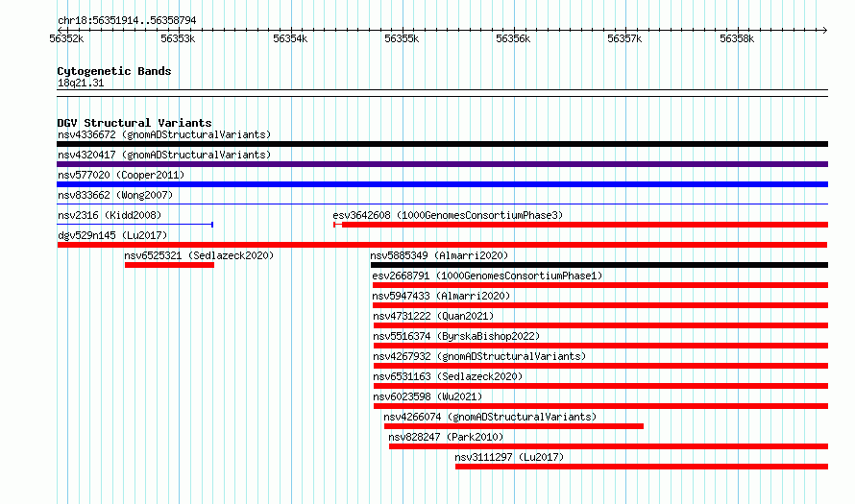Open the dgv529n145 Lu2017 label
Image resolution: width=855 pixels, height=504 pixels.
pyautogui.click(x=112, y=235)
